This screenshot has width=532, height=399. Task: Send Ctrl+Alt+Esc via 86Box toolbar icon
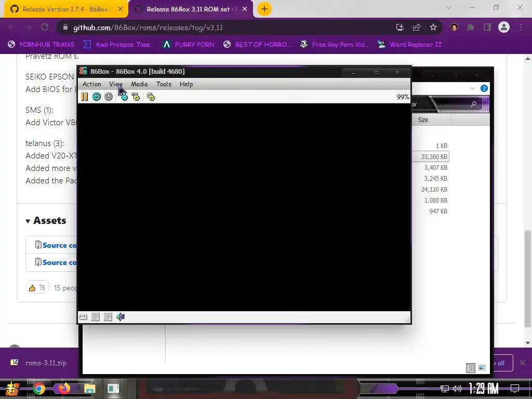click(136, 97)
